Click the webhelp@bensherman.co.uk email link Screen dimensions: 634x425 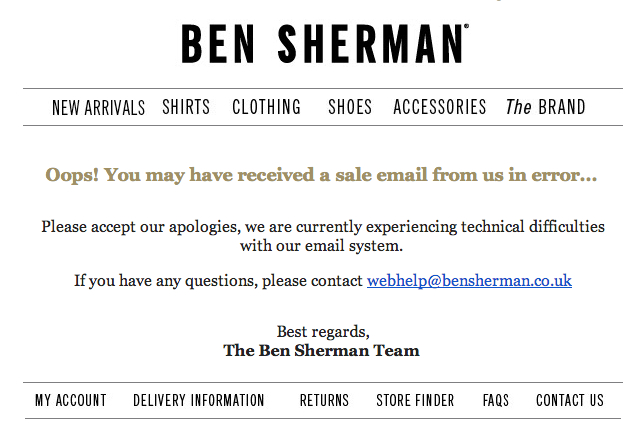(469, 281)
